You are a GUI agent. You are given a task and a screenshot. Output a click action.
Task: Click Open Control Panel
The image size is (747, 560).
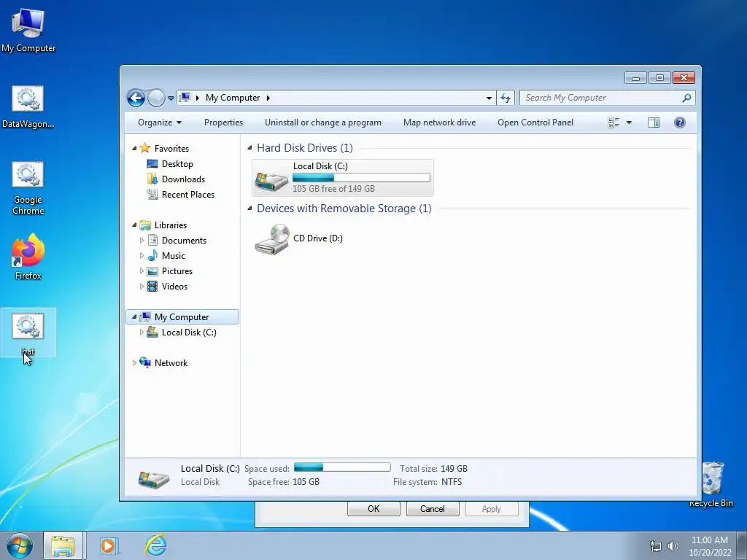(x=535, y=122)
